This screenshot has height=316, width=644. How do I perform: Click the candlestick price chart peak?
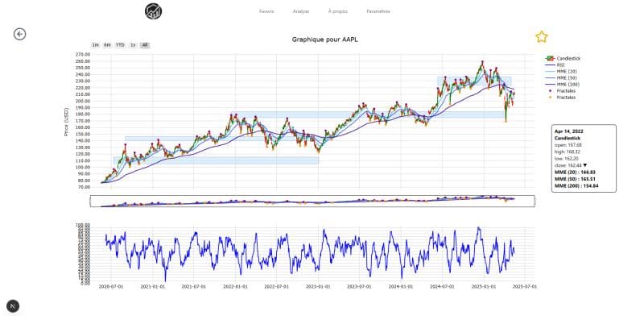[x=482, y=62]
